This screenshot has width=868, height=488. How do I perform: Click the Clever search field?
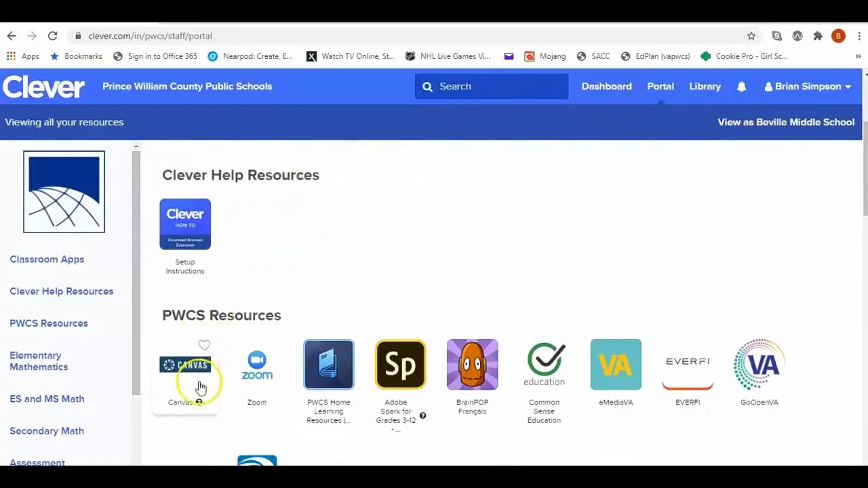pos(492,87)
